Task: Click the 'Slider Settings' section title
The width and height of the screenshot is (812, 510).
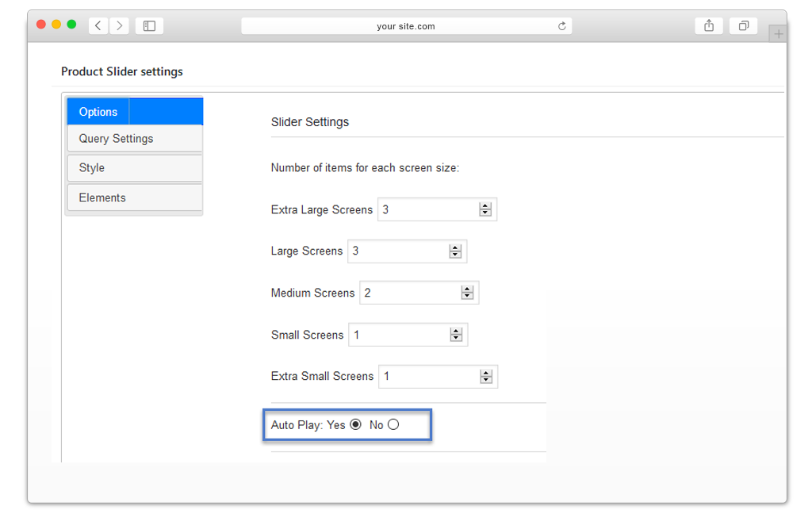Action: 310,122
